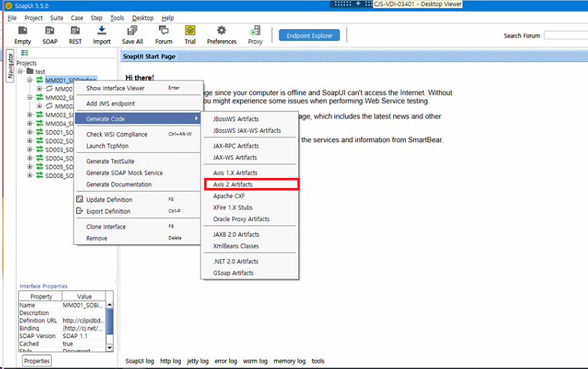Choose Clone Interface
Image resolution: width=588 pixels, height=369 pixels.
(138, 227)
